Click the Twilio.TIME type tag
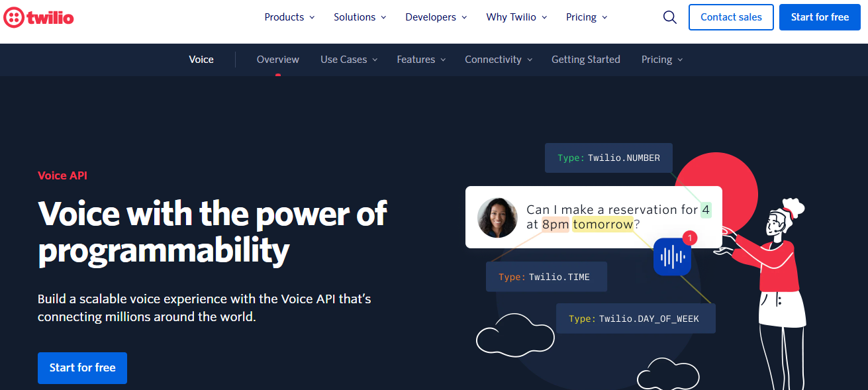This screenshot has width=868, height=390. point(546,277)
